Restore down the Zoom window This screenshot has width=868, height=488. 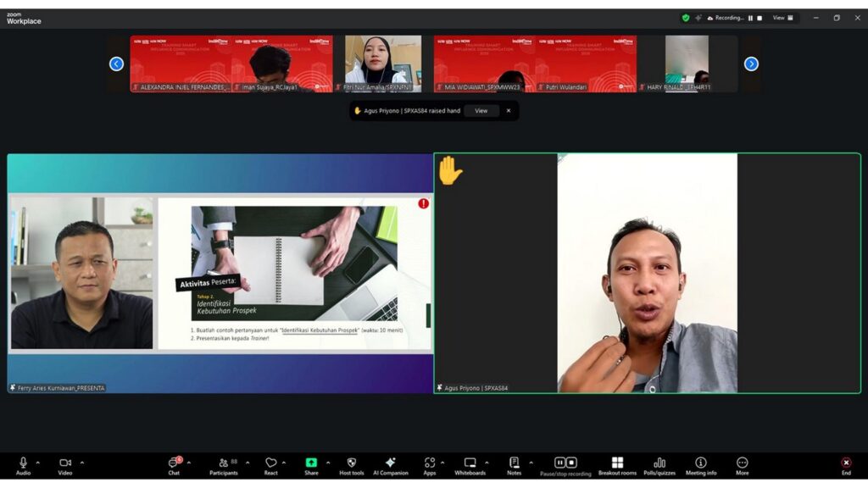[x=837, y=18]
